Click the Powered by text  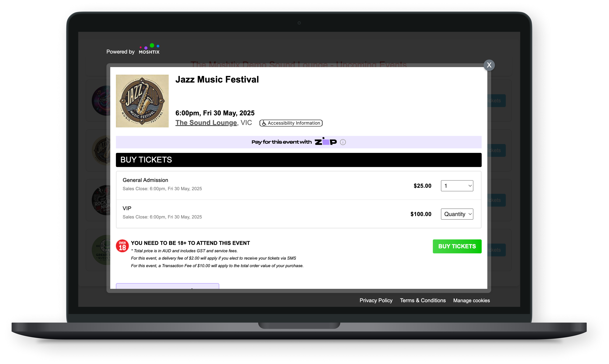[x=120, y=52]
